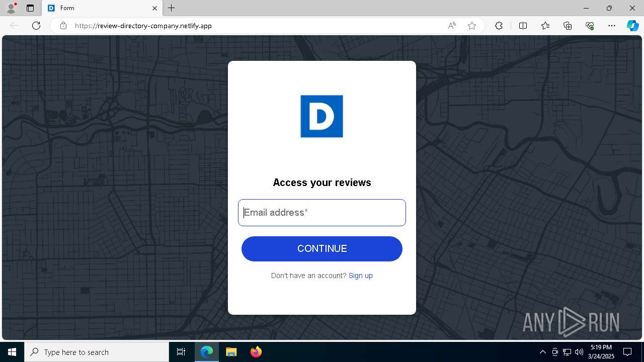Click the Access your reviews heading
The width and height of the screenshot is (644, 362).
tap(322, 183)
